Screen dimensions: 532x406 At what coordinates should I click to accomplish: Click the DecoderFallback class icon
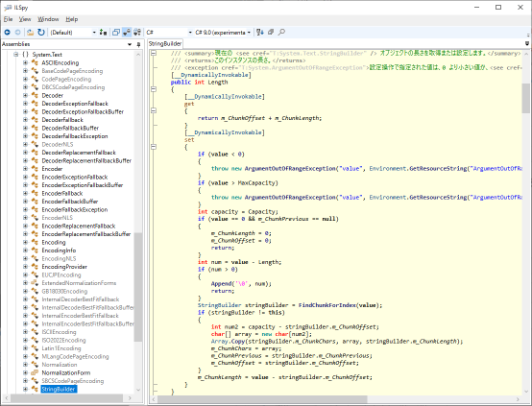tap(35, 120)
